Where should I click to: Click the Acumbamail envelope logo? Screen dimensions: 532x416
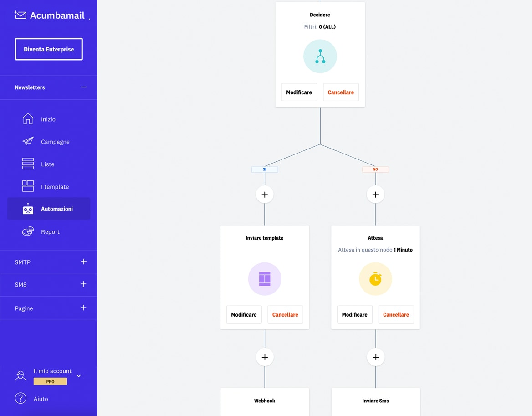20,15
